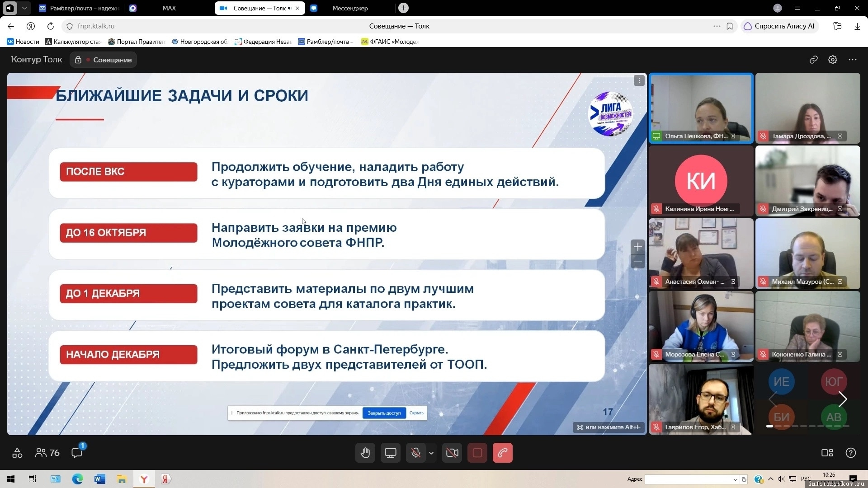
Task: Open microphone options dropdown arrow
Action: [431, 453]
